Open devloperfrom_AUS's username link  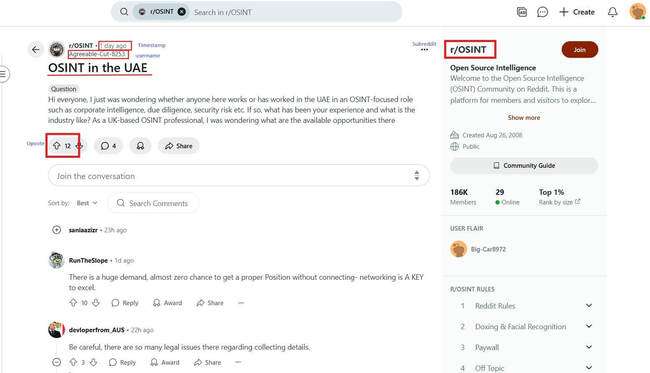click(97, 330)
